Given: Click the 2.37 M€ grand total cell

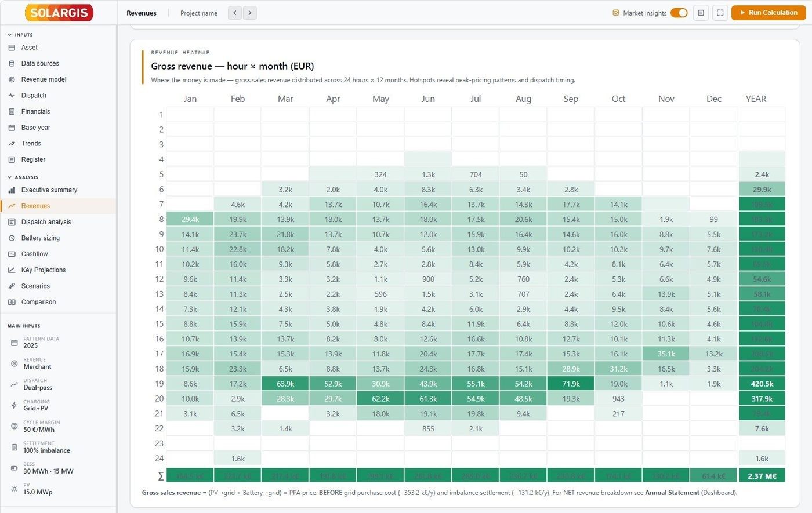Looking at the screenshot, I should point(762,476).
